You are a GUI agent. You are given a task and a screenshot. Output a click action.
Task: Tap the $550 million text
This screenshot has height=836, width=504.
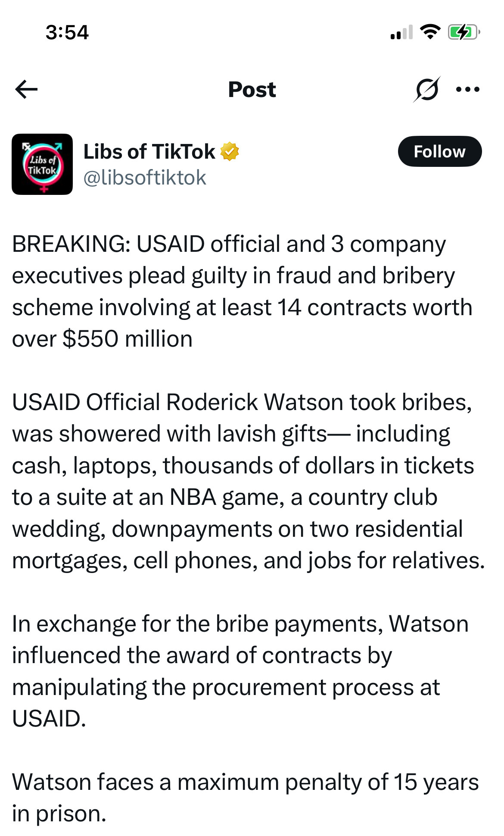[x=128, y=339]
